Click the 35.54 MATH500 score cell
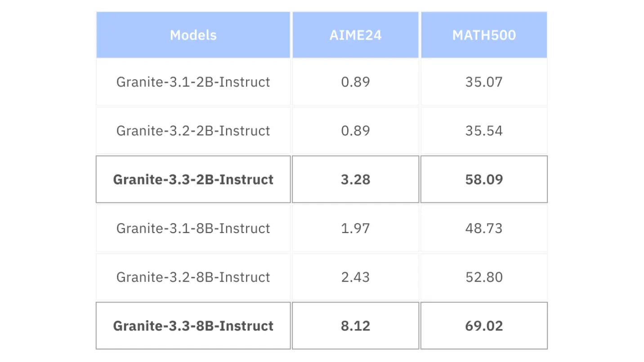Image resolution: width=644 pixels, height=362 pixels. tap(484, 131)
